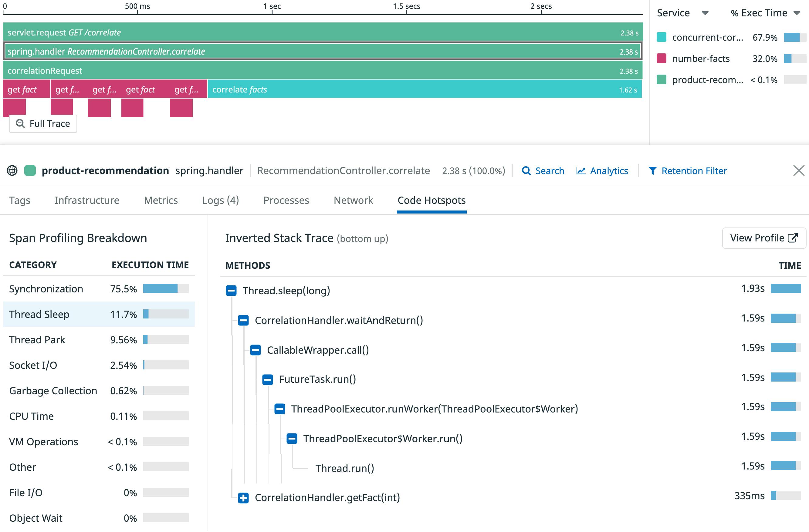Expand CorrelationHandler.getFact(int) stack entry
This screenshot has width=809, height=532.
pyautogui.click(x=243, y=498)
